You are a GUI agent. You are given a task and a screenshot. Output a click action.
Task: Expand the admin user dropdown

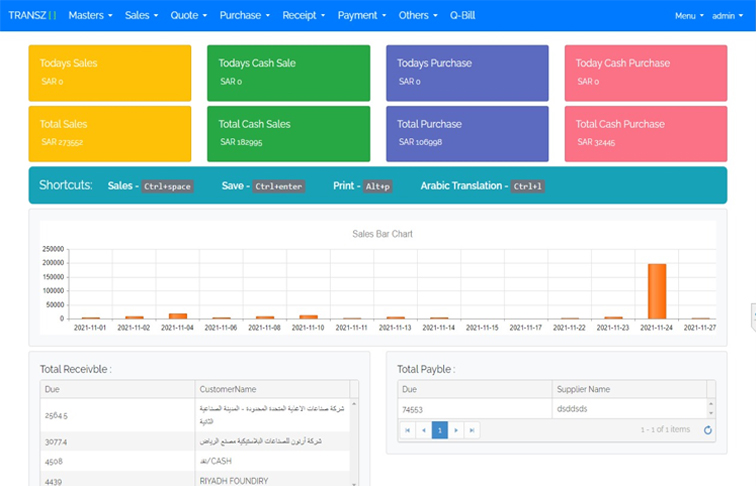tap(728, 16)
